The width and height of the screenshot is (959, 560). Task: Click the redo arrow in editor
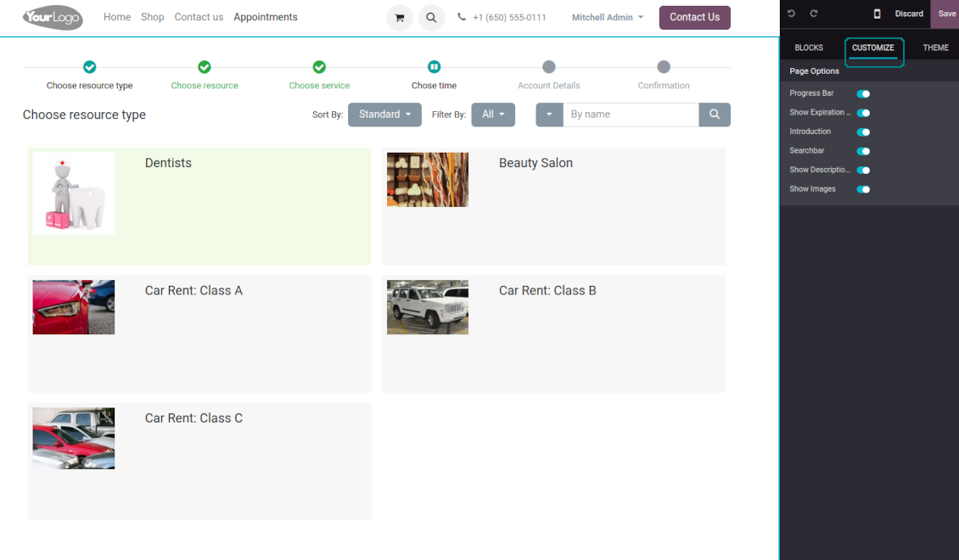tap(814, 14)
